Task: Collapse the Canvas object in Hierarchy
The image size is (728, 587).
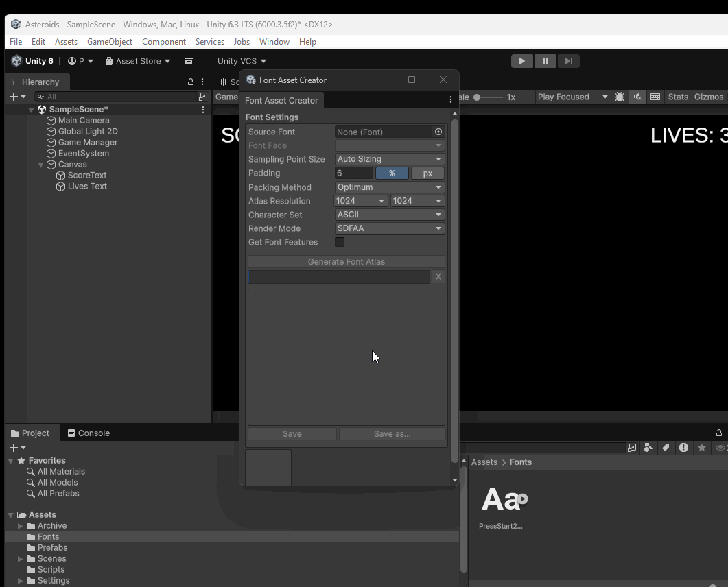Action: (41, 165)
